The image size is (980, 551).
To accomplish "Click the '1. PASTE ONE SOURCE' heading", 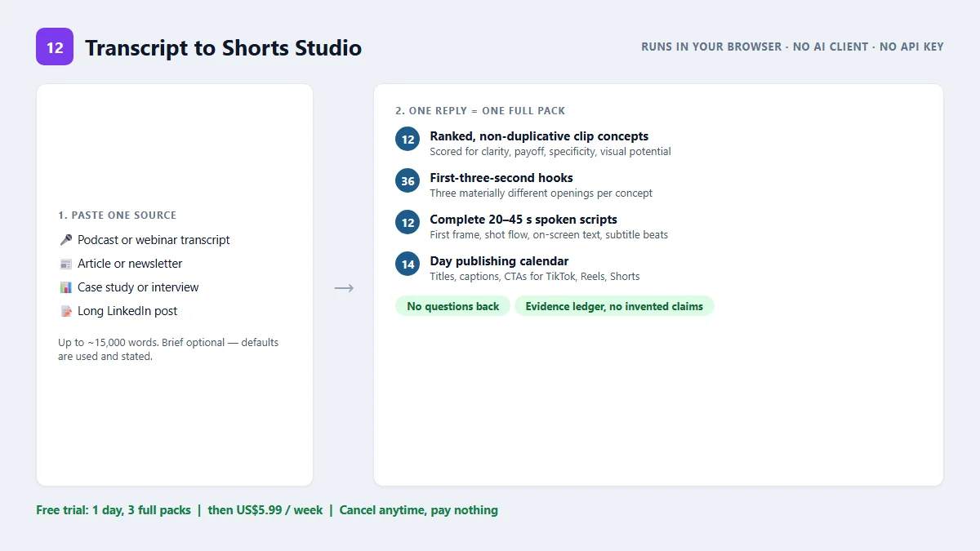I will click(117, 216).
